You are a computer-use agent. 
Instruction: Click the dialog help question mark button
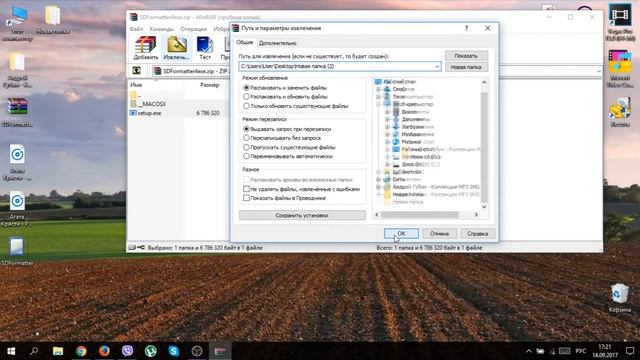[467, 28]
